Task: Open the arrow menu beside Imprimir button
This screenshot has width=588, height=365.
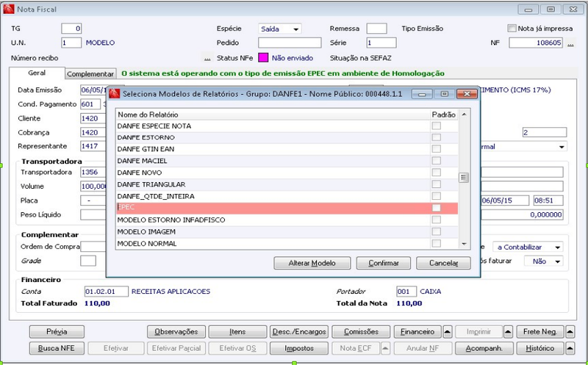Action: [508, 332]
